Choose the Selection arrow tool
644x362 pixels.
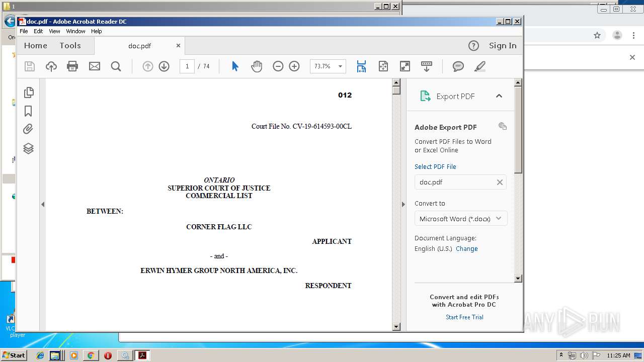pyautogui.click(x=235, y=66)
